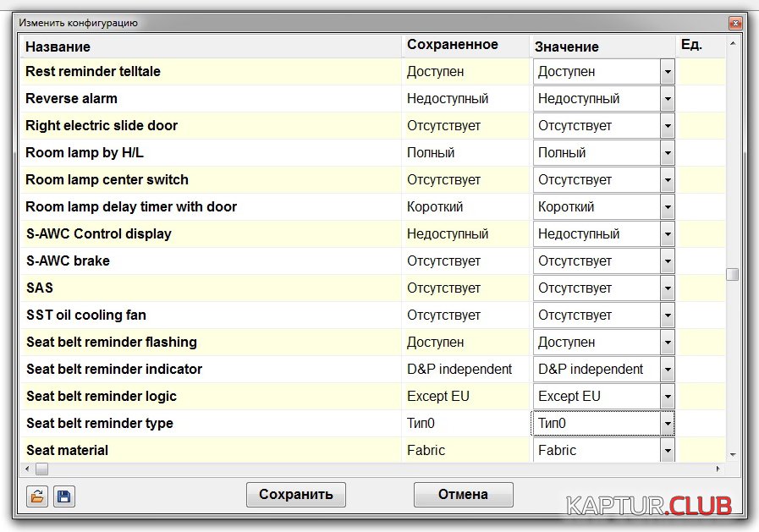Open Room lamp delay timer value dropdown
Image resolution: width=759 pixels, height=532 pixels.
coord(667,207)
